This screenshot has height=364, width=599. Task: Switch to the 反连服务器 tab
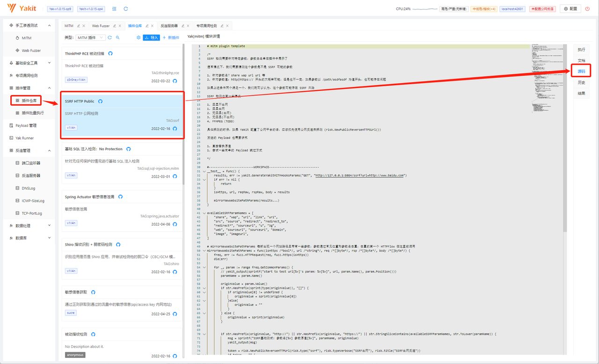pyautogui.click(x=169, y=26)
